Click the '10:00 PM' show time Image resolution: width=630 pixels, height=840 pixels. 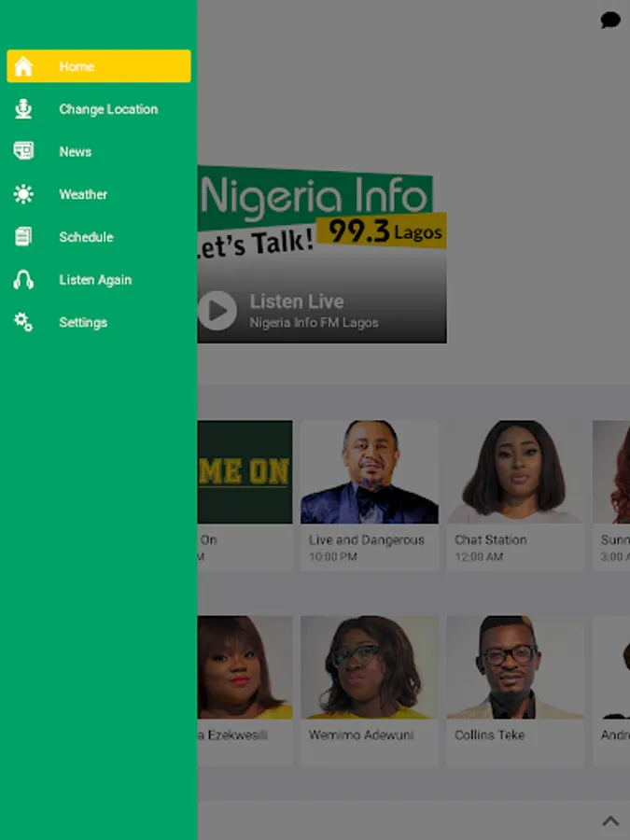tap(333, 556)
